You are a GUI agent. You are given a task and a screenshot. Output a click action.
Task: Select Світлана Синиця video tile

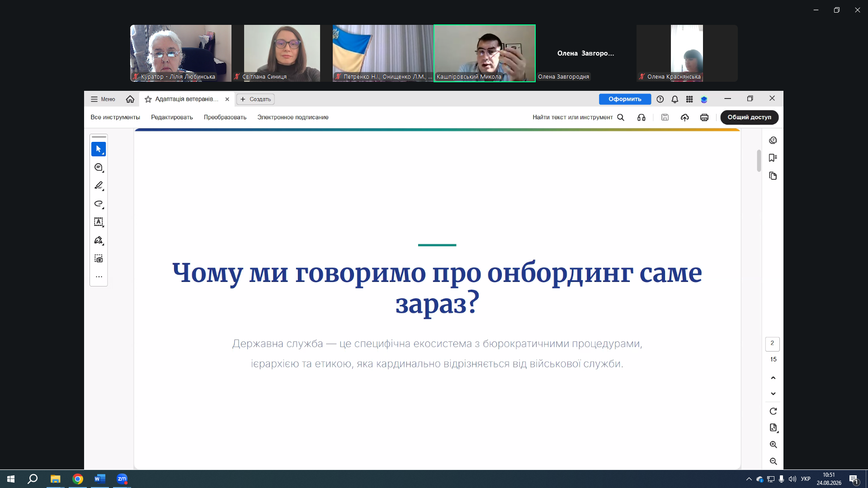pyautogui.click(x=282, y=53)
